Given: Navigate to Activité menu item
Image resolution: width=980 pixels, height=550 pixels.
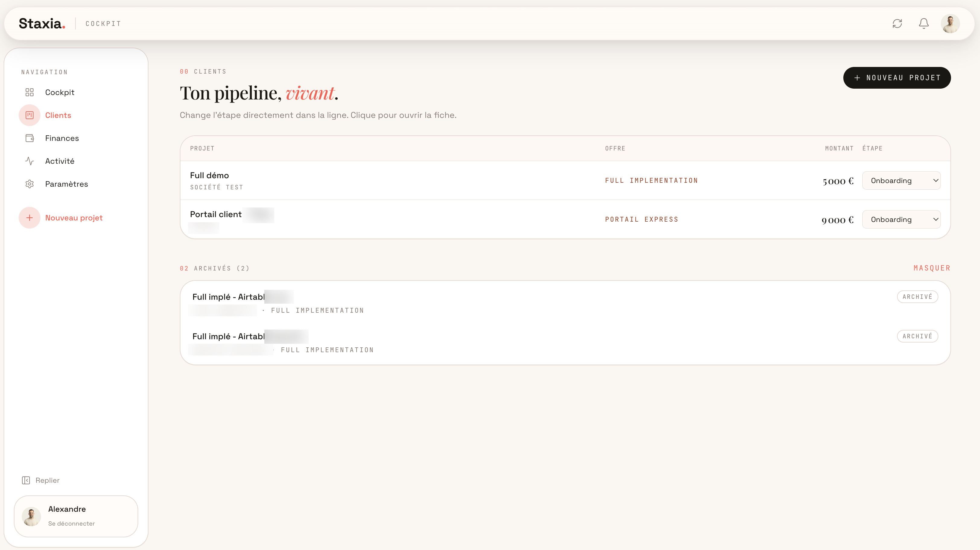Looking at the screenshot, I should pos(59,161).
